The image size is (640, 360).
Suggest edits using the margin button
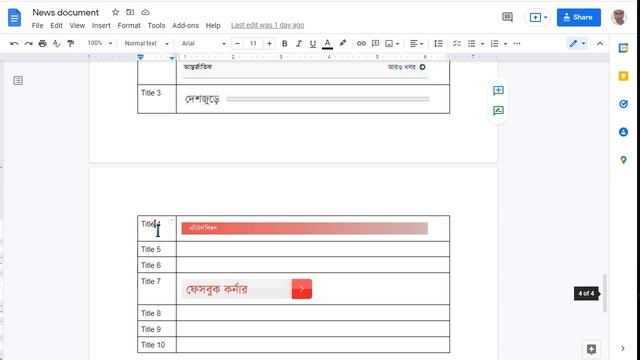498,111
